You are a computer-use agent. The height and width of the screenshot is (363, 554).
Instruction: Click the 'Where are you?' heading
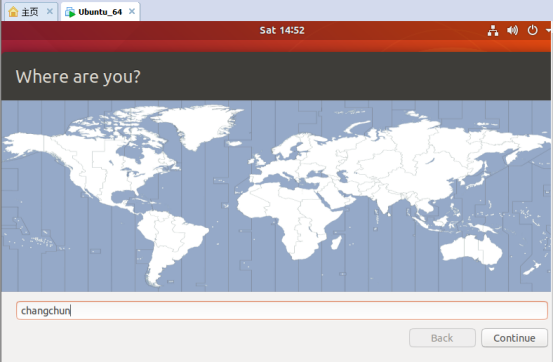[78, 77]
